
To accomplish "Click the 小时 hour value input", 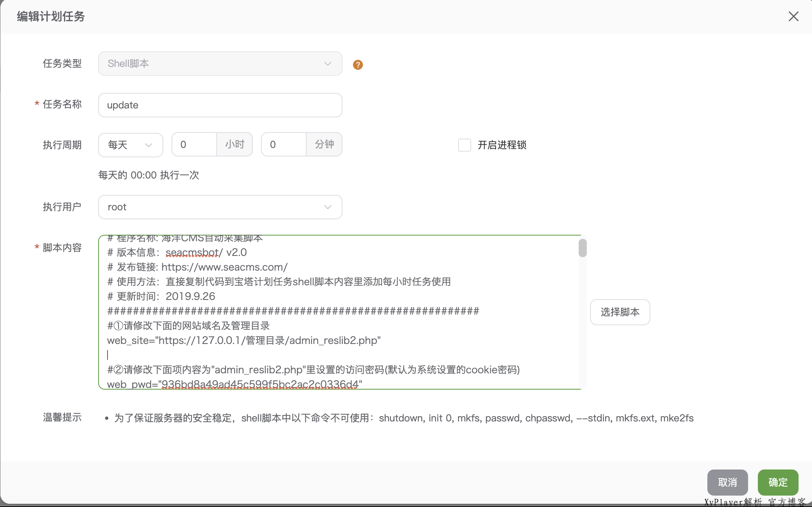I will pyautogui.click(x=194, y=145).
